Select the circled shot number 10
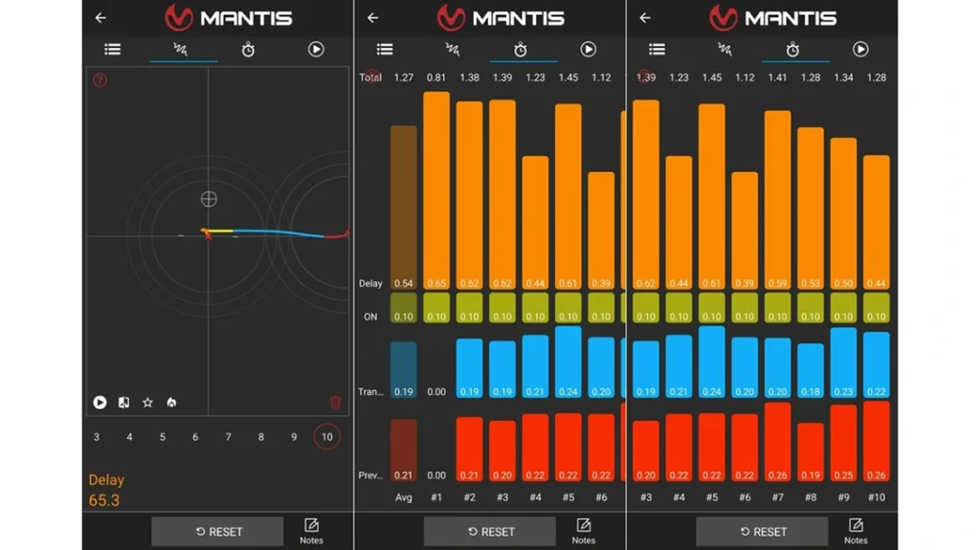 click(x=327, y=437)
